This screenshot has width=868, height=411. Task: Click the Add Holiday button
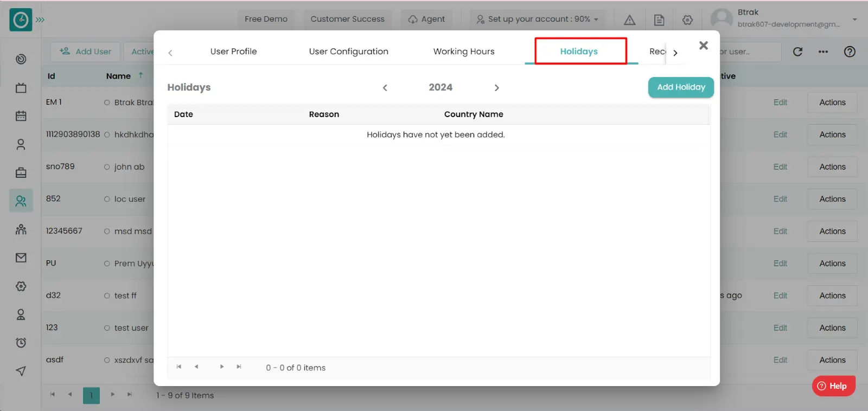point(681,87)
